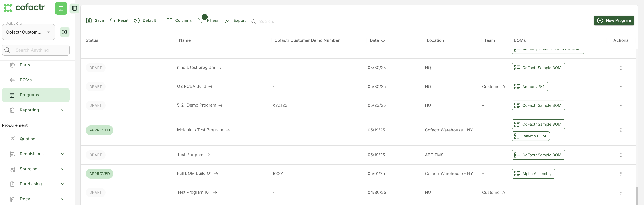The width and height of the screenshot is (644, 205).
Task: Sort by the Date column header
Action: tap(377, 40)
